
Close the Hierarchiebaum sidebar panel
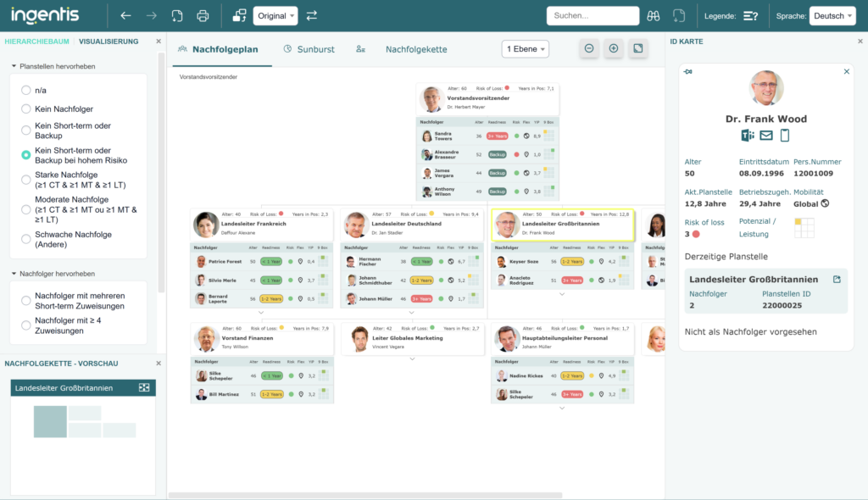[x=159, y=41]
